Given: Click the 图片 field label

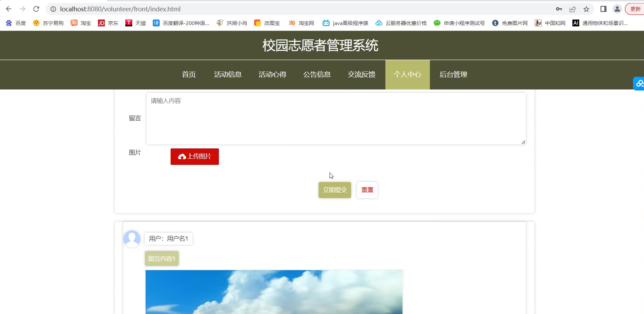Looking at the screenshot, I should 135,153.
